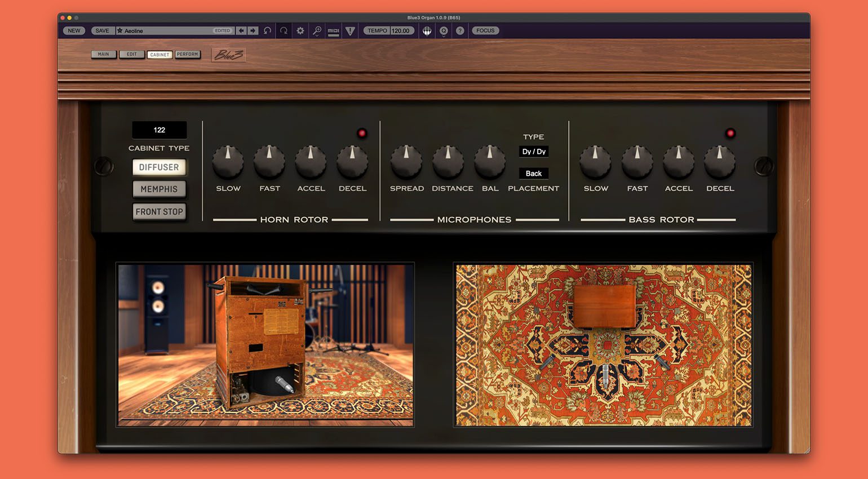Open the microphone TYPE Dy/Dy selector
The height and width of the screenshot is (479, 868).
coord(533,151)
